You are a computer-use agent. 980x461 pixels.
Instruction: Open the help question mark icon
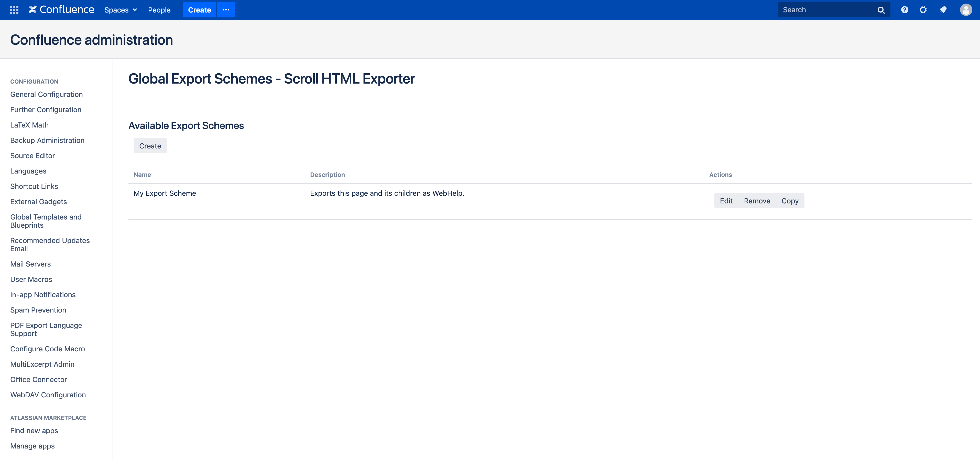click(x=904, y=10)
